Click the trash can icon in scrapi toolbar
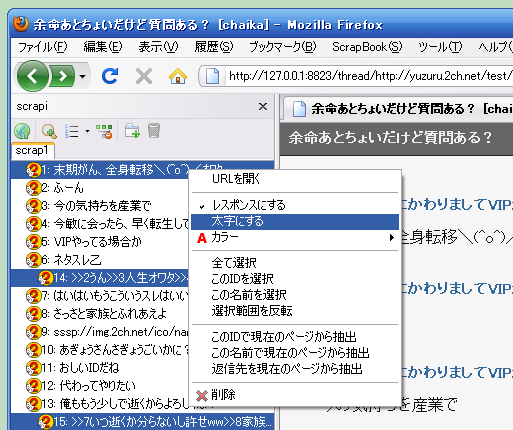 tap(154, 131)
